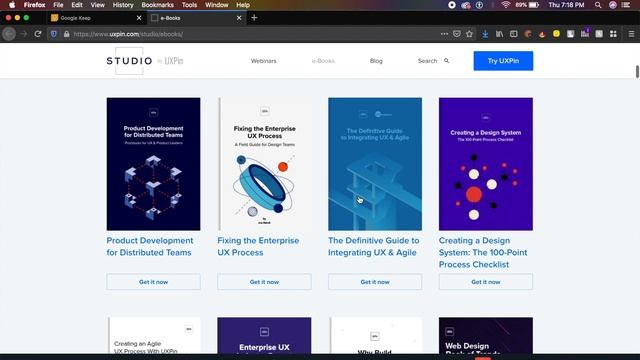
Task: Open the Firefox hamburger menu
Action: click(631, 34)
